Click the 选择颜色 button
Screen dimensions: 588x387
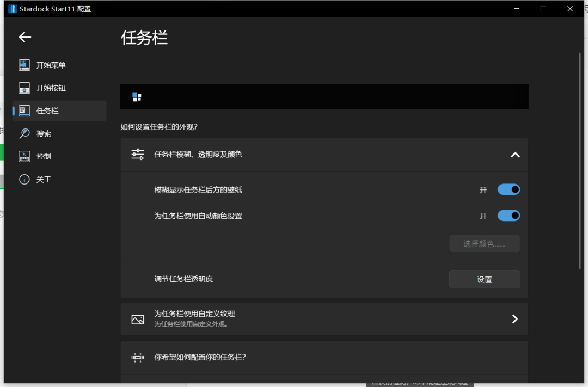click(x=485, y=244)
